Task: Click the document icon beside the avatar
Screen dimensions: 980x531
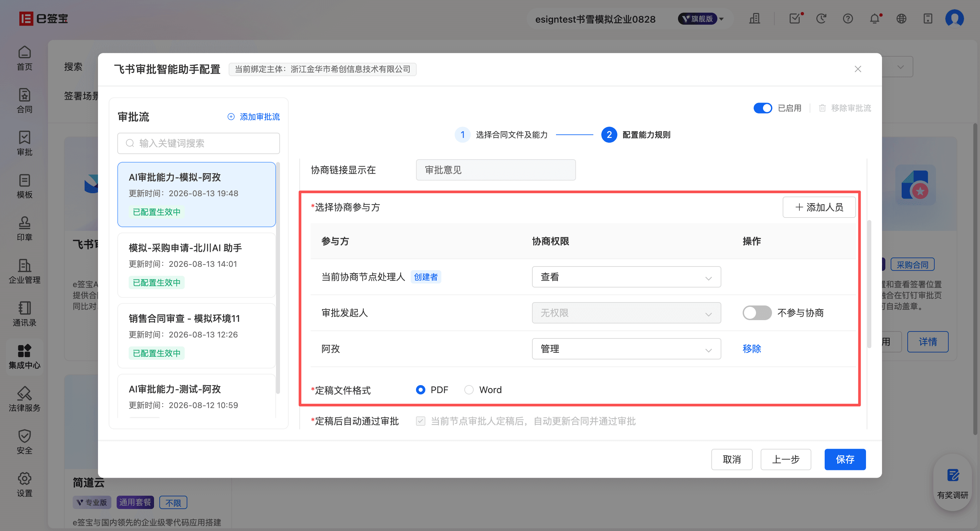Action: pos(928,18)
